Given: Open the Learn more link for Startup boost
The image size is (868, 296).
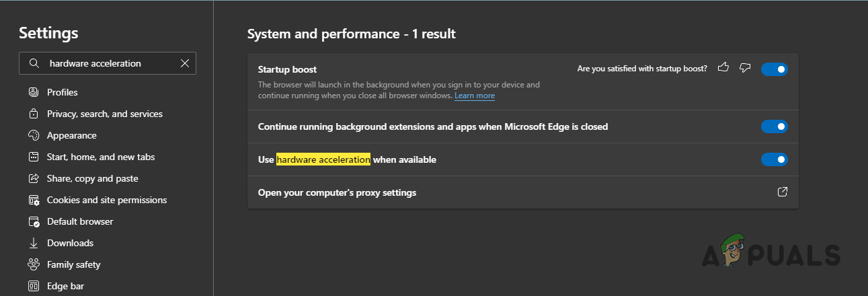Looking at the screenshot, I should coord(474,96).
